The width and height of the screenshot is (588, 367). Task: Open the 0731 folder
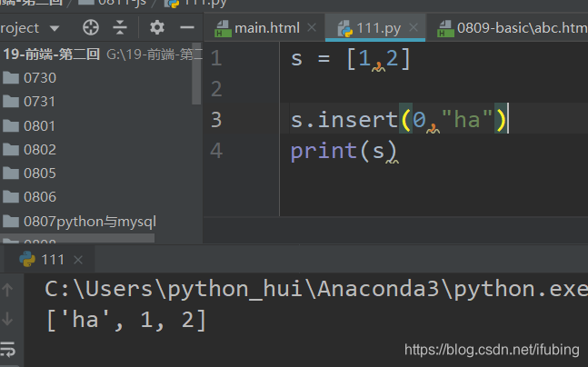39,102
